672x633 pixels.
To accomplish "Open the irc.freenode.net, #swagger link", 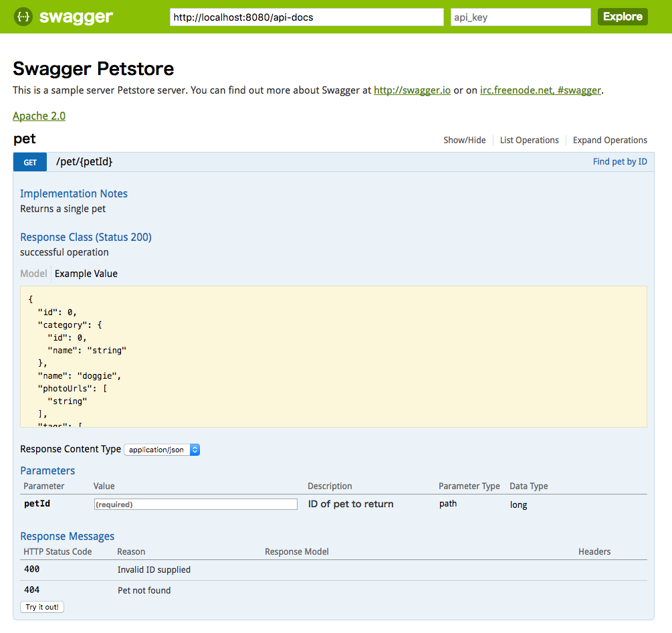I will [540, 90].
